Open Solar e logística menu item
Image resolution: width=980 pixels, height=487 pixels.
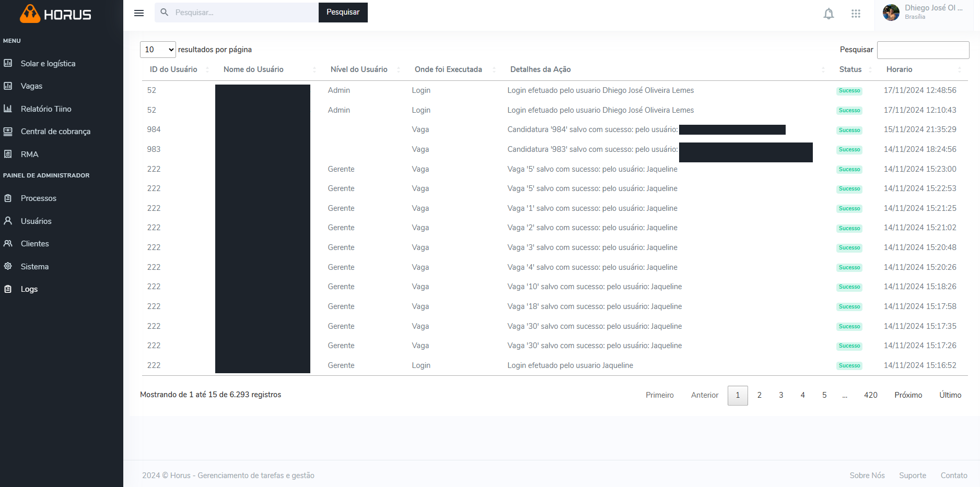click(x=48, y=64)
